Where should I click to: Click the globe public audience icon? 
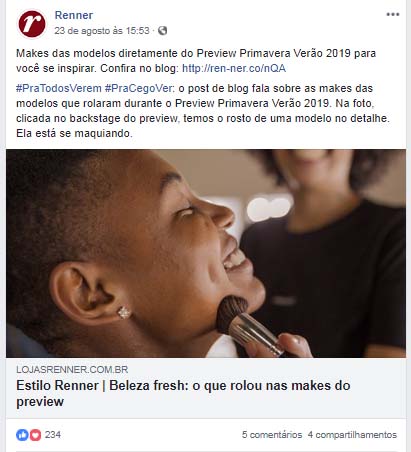pyautogui.click(x=162, y=31)
